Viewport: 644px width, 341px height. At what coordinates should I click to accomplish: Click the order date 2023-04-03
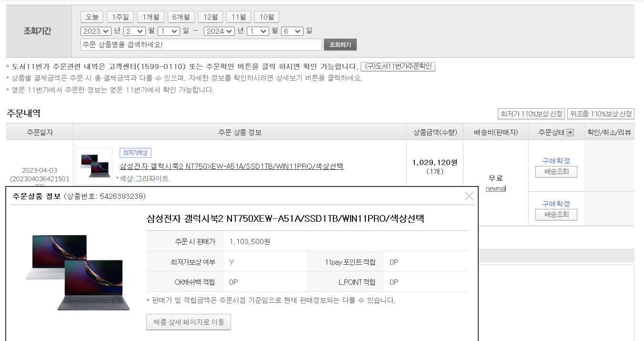40,170
